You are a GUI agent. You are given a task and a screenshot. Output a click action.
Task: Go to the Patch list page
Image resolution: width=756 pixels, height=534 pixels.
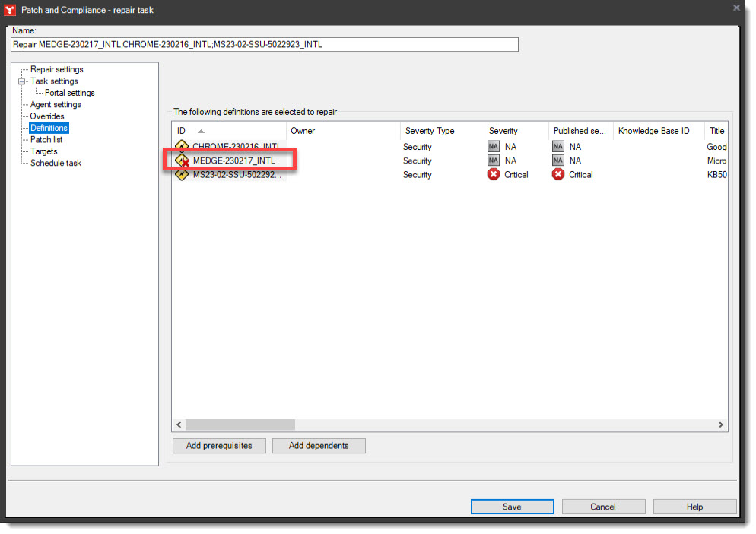(x=46, y=140)
